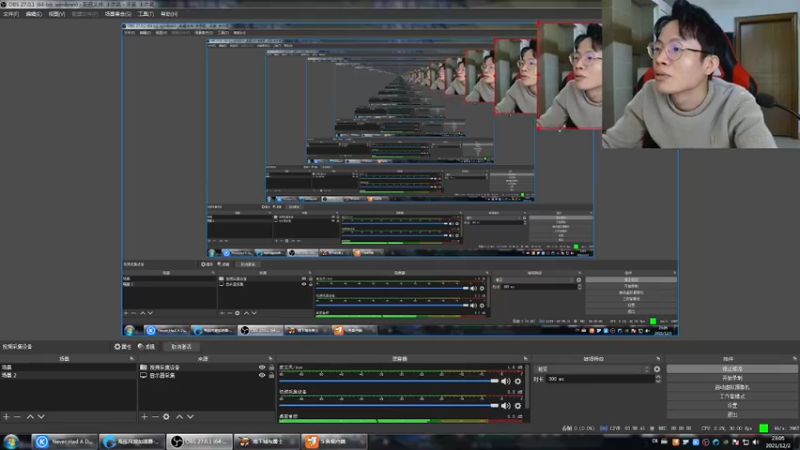Click the transition duration 300 ms field
Viewport: 800px width, 450px height.
[x=599, y=379]
